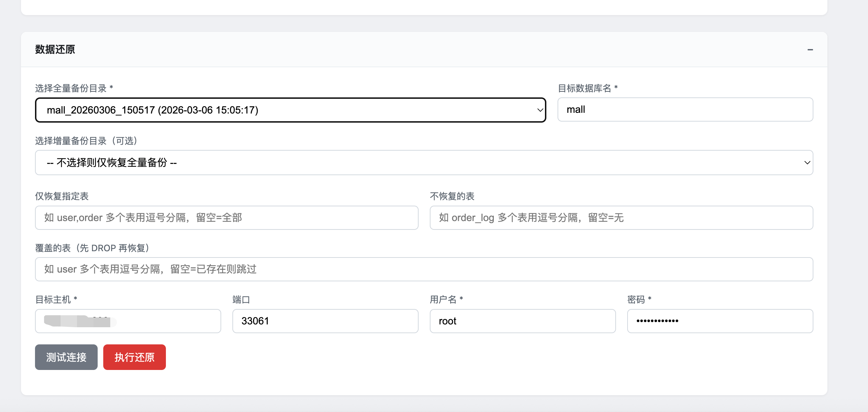Collapse the 数据还原 panel with minus icon
Image resolution: width=868 pixels, height=412 pixels.
(810, 50)
